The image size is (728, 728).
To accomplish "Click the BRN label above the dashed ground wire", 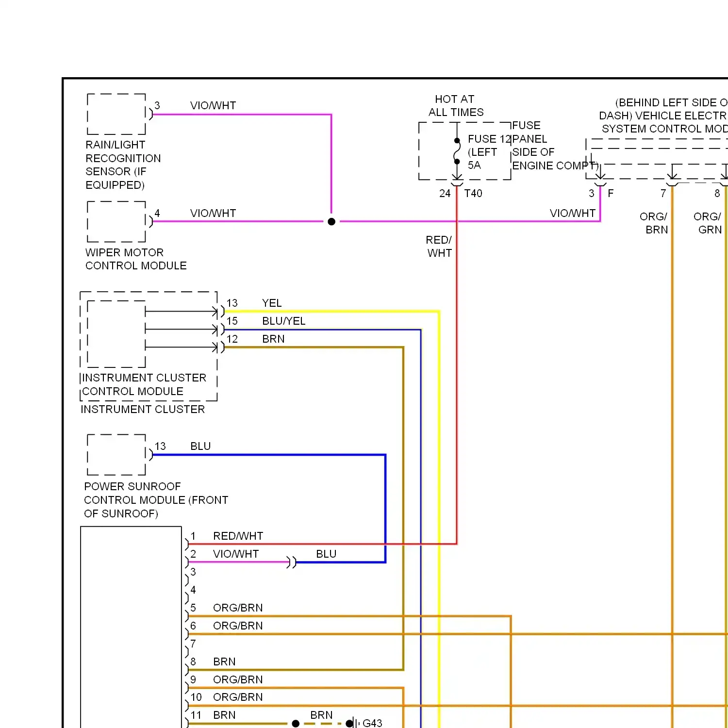I will tap(321, 715).
